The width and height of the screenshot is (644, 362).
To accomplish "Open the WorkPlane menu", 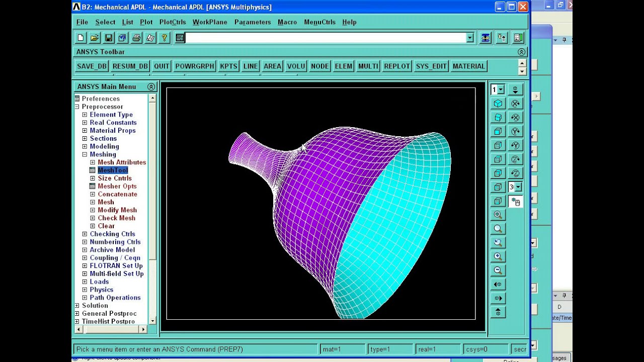I will pyautogui.click(x=210, y=22).
